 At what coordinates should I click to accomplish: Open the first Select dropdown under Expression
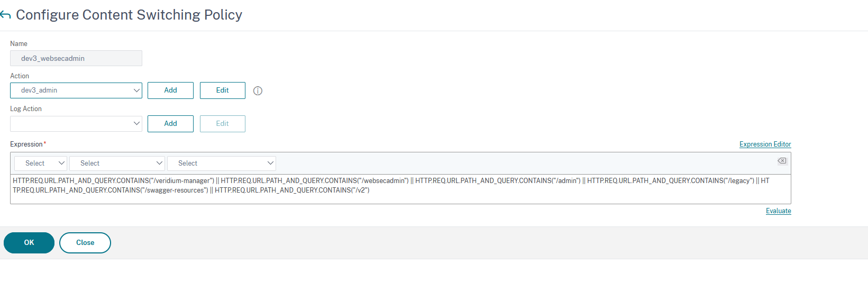coord(41,163)
